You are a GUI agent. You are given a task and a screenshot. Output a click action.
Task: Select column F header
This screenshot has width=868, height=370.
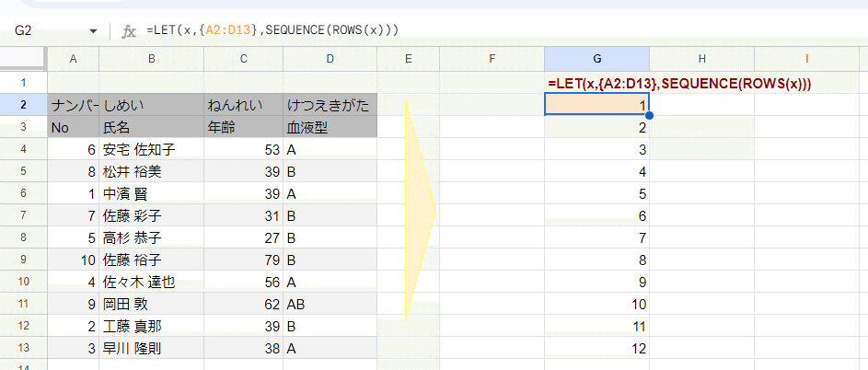coord(492,59)
